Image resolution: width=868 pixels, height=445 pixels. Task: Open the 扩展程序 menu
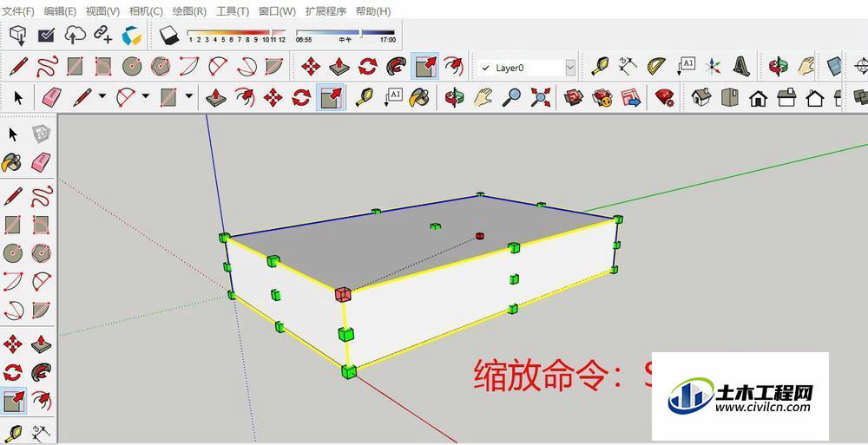click(x=325, y=10)
